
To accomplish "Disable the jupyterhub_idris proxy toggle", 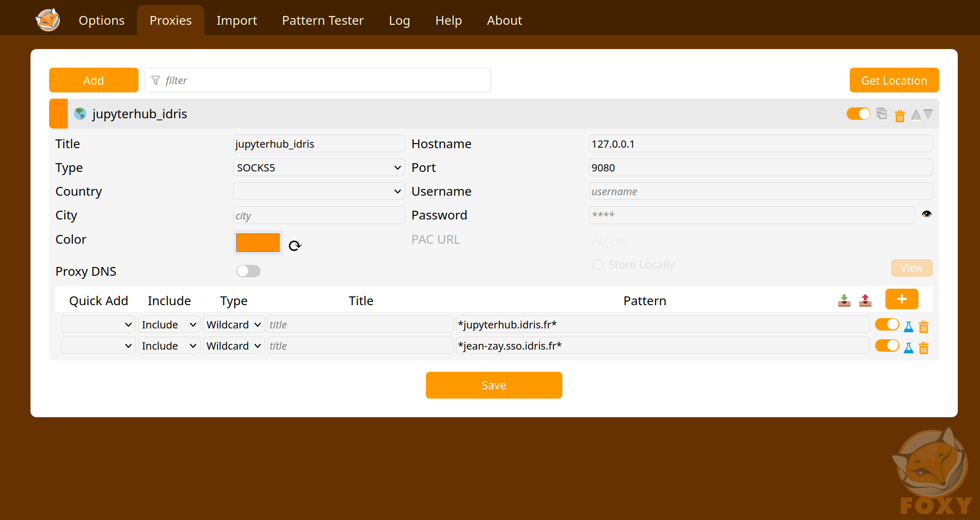I will (858, 113).
